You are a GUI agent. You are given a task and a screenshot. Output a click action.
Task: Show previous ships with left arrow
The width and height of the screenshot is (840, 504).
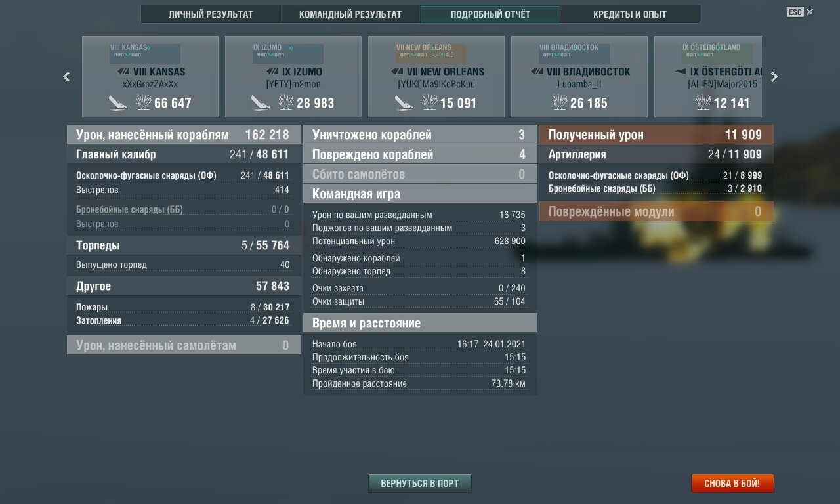tap(66, 77)
